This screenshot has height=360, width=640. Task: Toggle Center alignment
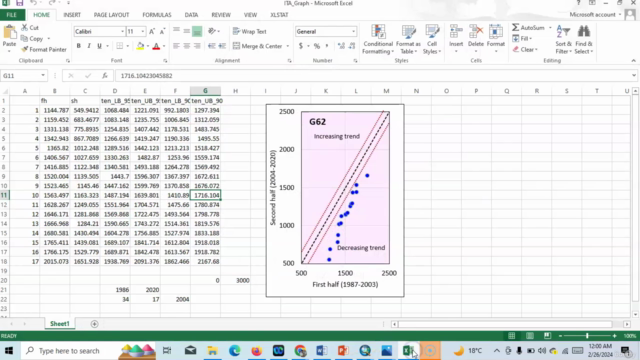coord(187,46)
